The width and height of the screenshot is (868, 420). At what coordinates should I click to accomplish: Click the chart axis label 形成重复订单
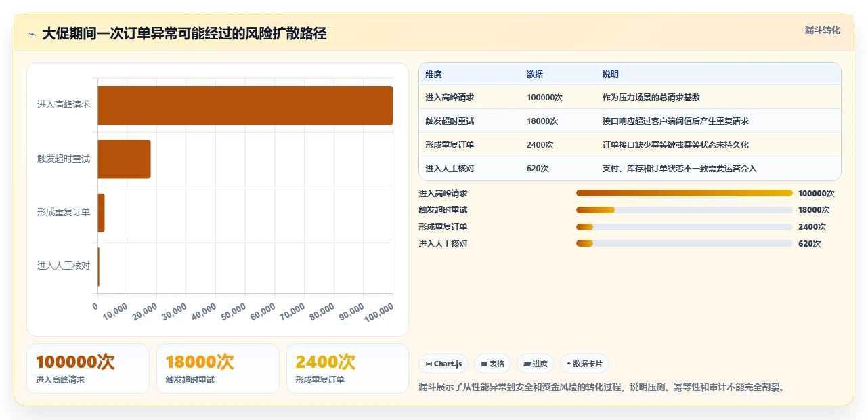point(64,213)
